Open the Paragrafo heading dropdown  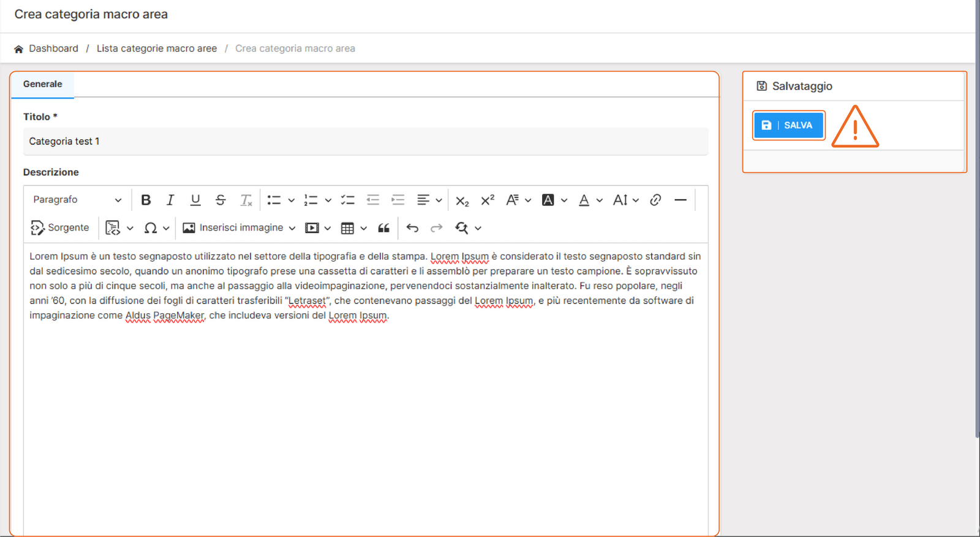click(77, 200)
